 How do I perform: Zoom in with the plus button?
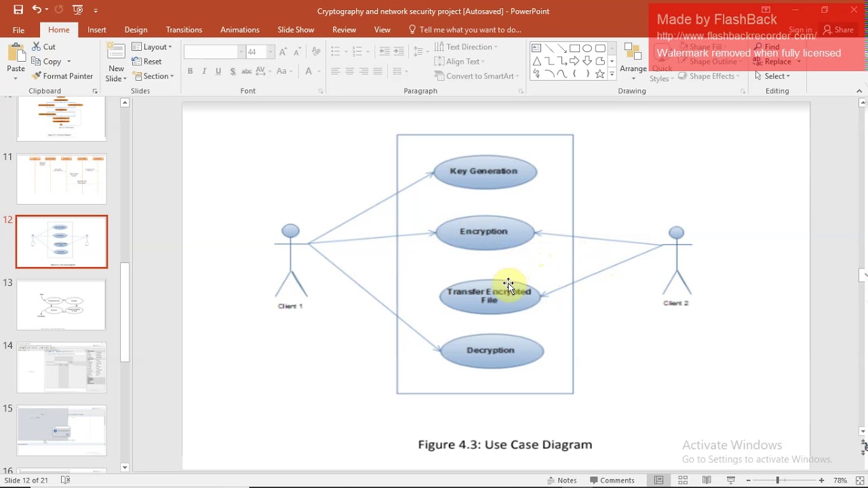(x=821, y=480)
